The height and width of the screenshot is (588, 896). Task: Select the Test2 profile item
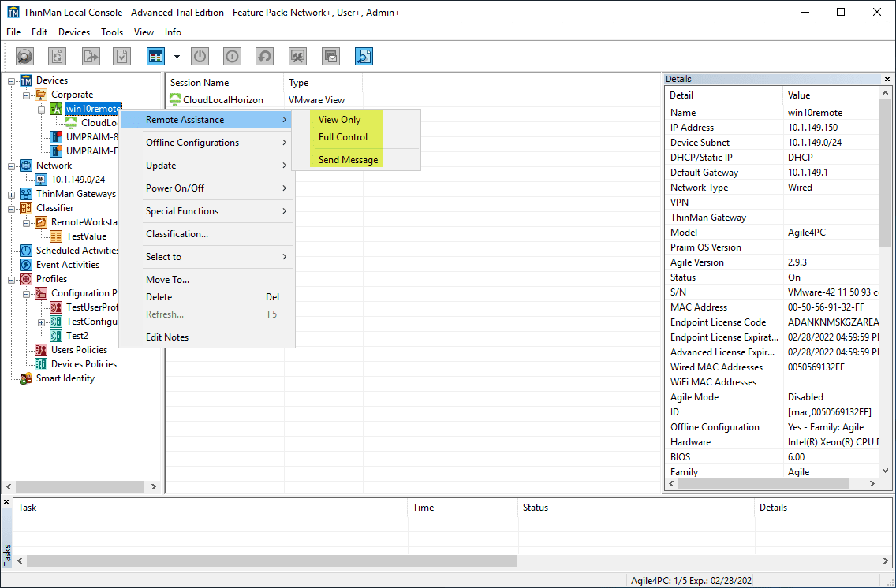(x=77, y=336)
